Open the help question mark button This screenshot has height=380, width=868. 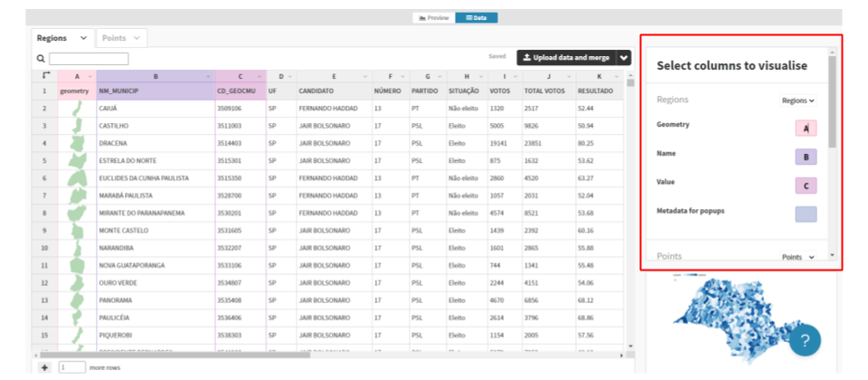pos(805,341)
